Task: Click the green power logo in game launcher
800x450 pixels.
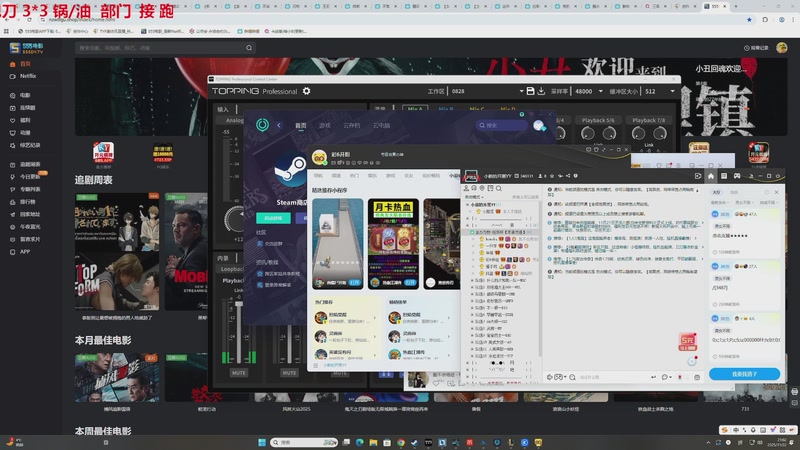Action: pyautogui.click(x=262, y=125)
